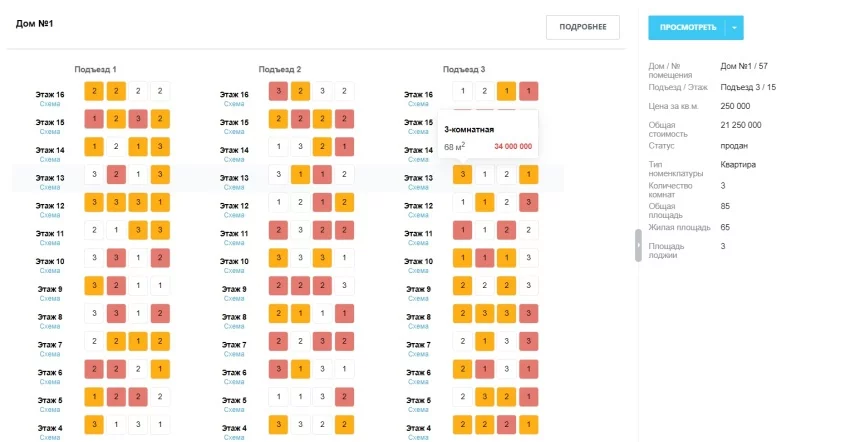Image resolution: width=860 pixels, height=442 pixels.
Task: Open Схема link under Этаж 13 in Подъезд 2
Action: click(234, 187)
